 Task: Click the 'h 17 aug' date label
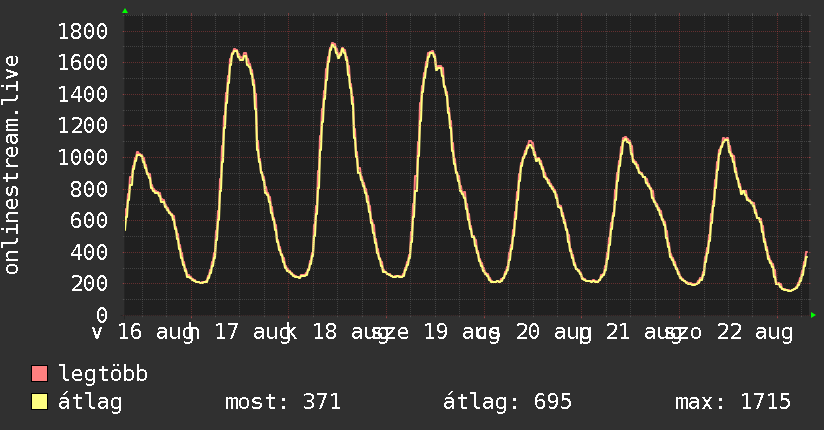click(240, 332)
